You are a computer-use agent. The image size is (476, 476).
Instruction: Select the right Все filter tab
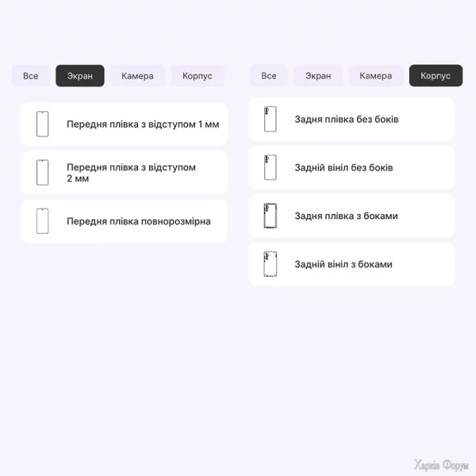(x=269, y=76)
